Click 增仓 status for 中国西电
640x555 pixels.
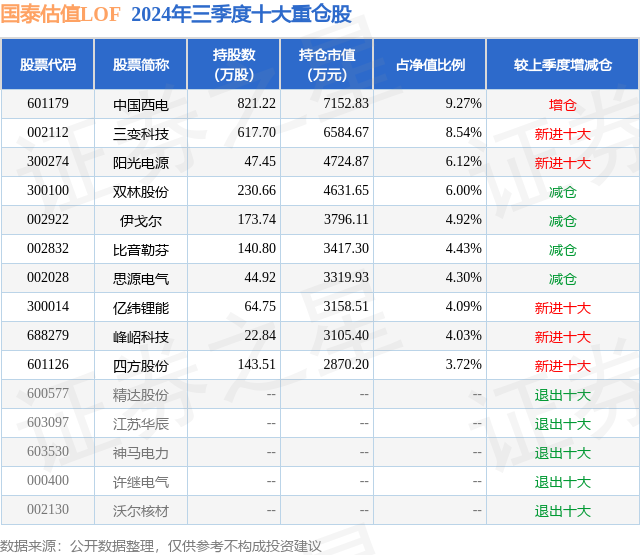[563, 105]
